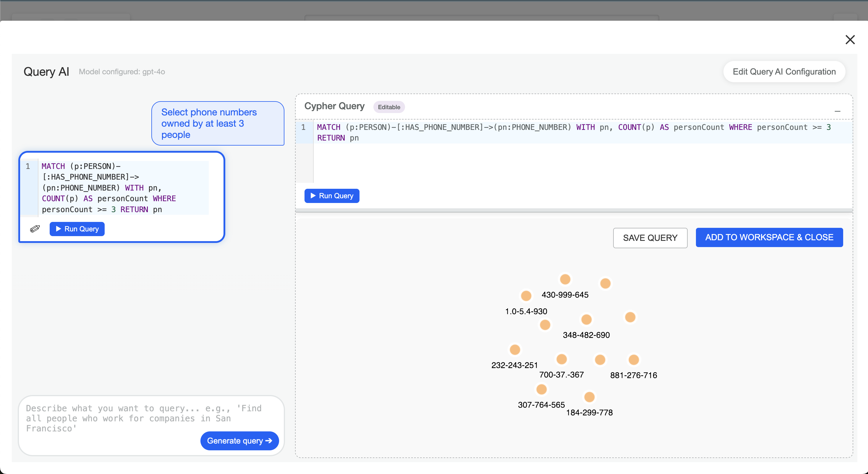Click the 232-243-251 phone number node
The width and height of the screenshot is (868, 474).
[x=515, y=350]
